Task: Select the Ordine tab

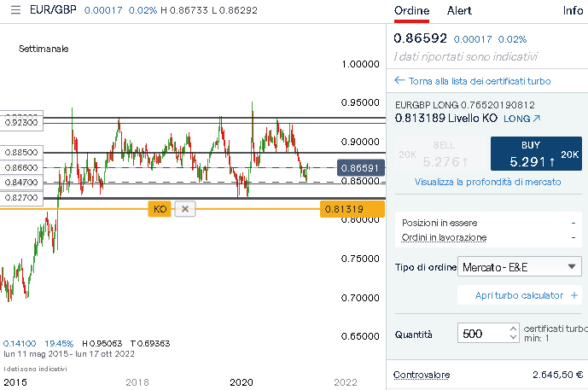Action: tap(410, 11)
